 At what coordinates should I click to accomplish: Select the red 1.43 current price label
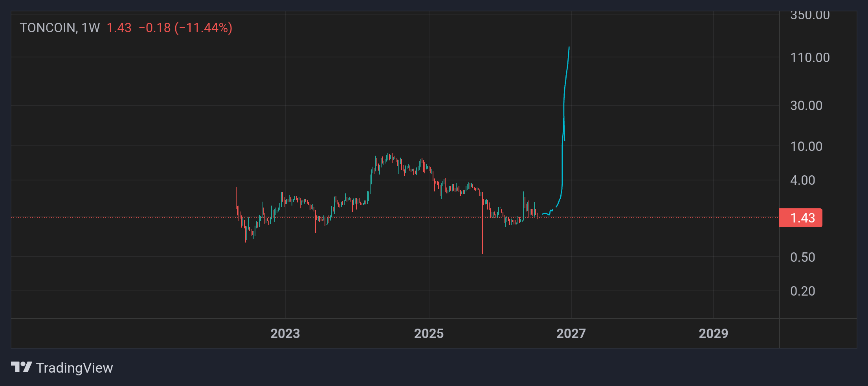(x=801, y=218)
